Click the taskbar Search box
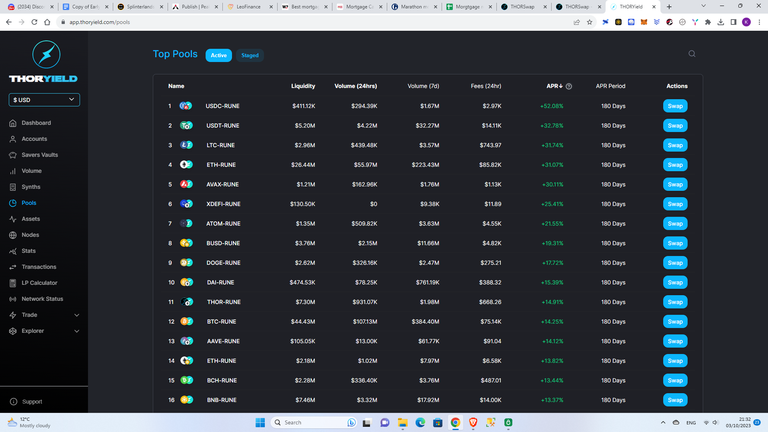 tap(313, 422)
